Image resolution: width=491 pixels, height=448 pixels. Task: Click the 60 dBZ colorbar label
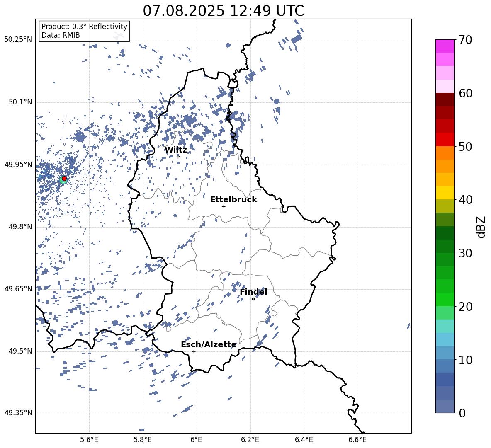[x=465, y=93]
